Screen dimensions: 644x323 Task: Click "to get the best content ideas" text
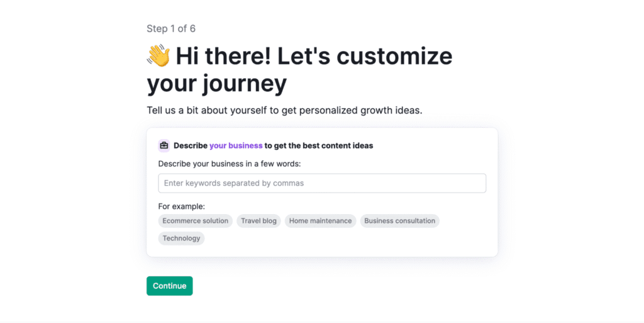tap(318, 145)
